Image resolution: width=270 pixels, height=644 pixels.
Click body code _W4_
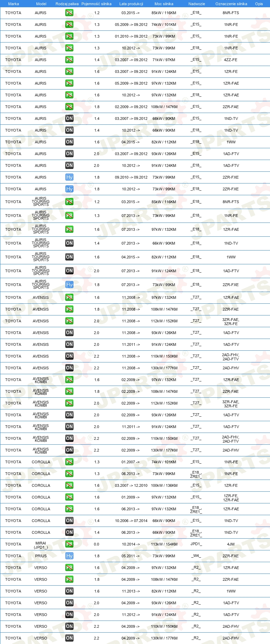click(x=196, y=556)
